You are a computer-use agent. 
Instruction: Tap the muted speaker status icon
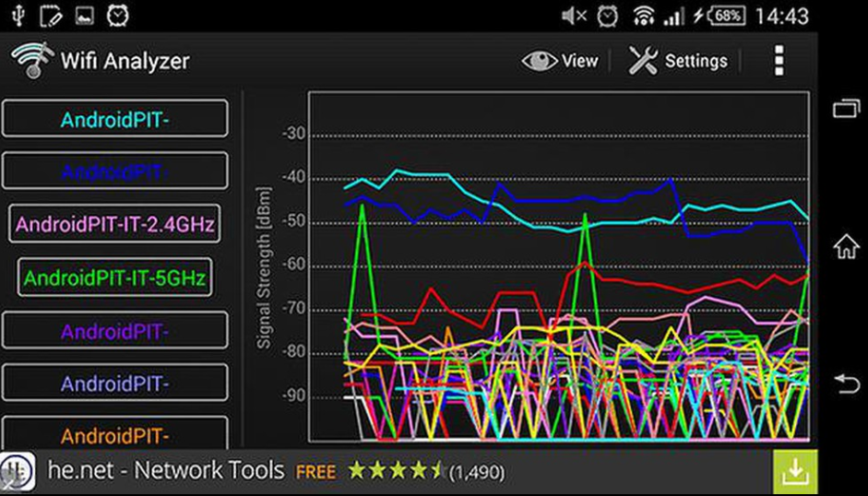tap(574, 16)
